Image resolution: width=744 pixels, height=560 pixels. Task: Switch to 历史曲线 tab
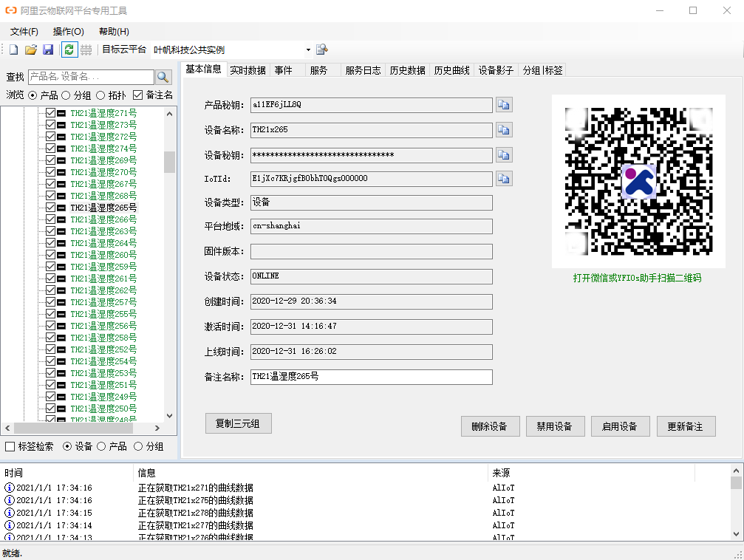[451, 70]
